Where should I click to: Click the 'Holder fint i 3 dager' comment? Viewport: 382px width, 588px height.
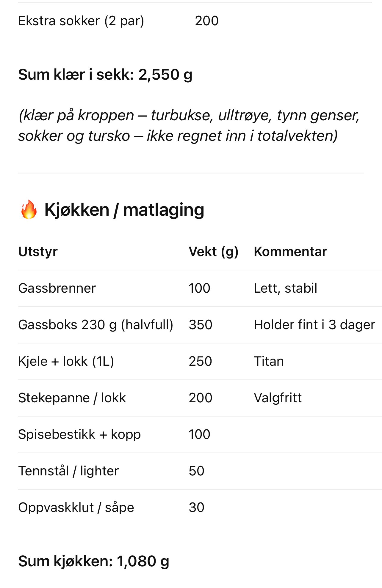(314, 325)
